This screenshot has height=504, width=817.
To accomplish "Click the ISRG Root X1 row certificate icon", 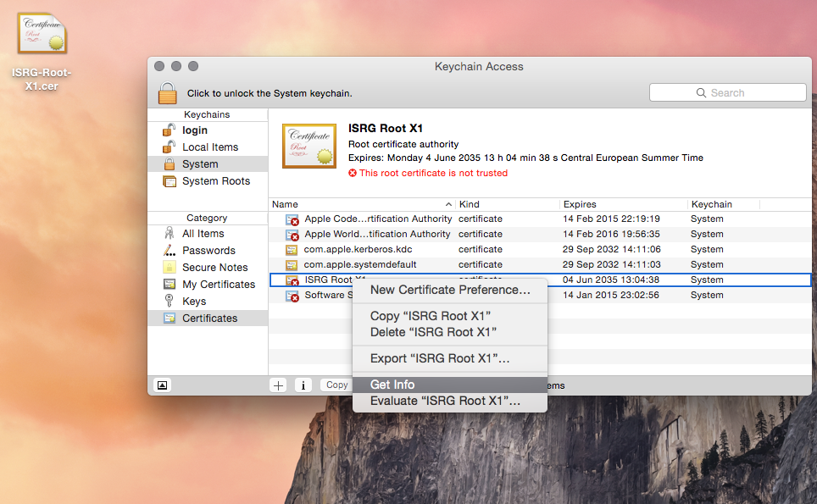I will click(x=292, y=280).
